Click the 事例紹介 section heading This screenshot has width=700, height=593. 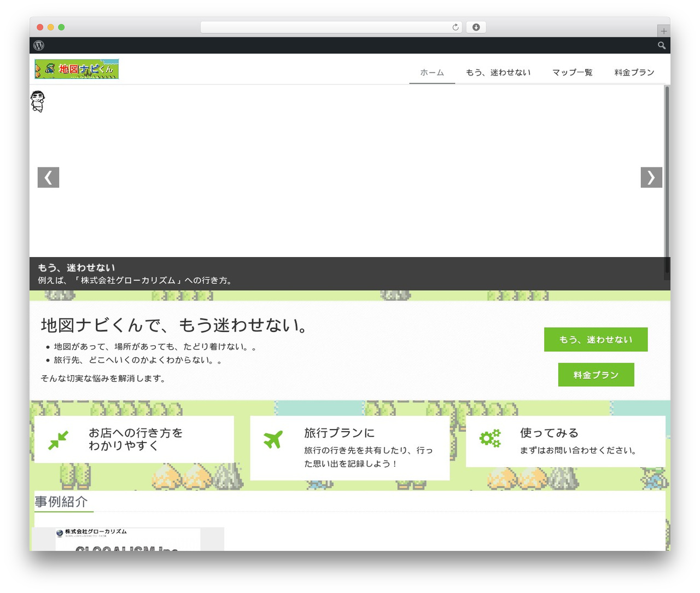pyautogui.click(x=61, y=502)
